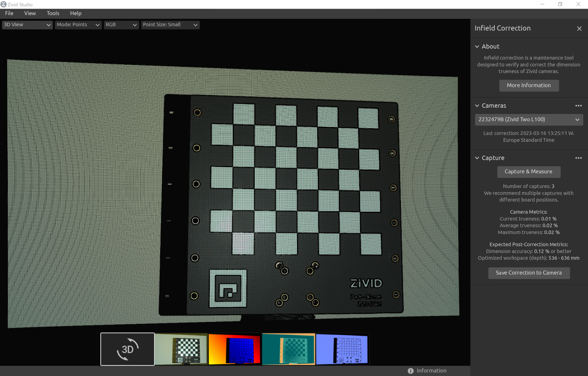Click the 3D view rotate icon thumbnail

click(127, 349)
